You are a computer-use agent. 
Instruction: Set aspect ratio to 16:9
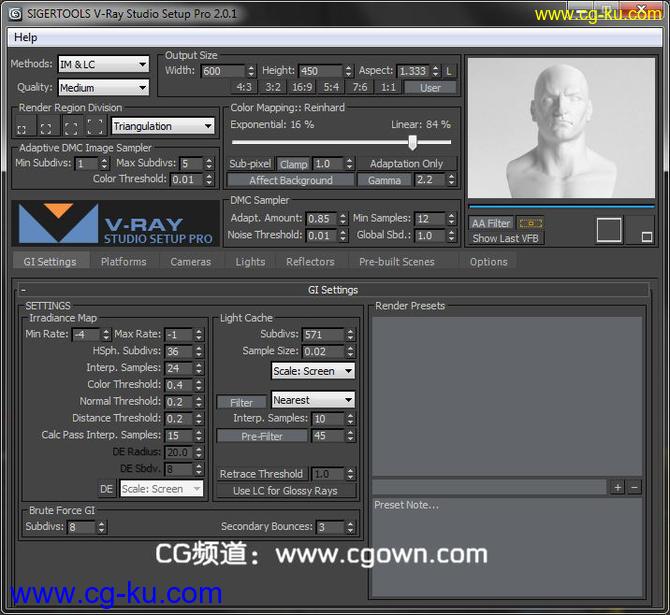[x=302, y=88]
